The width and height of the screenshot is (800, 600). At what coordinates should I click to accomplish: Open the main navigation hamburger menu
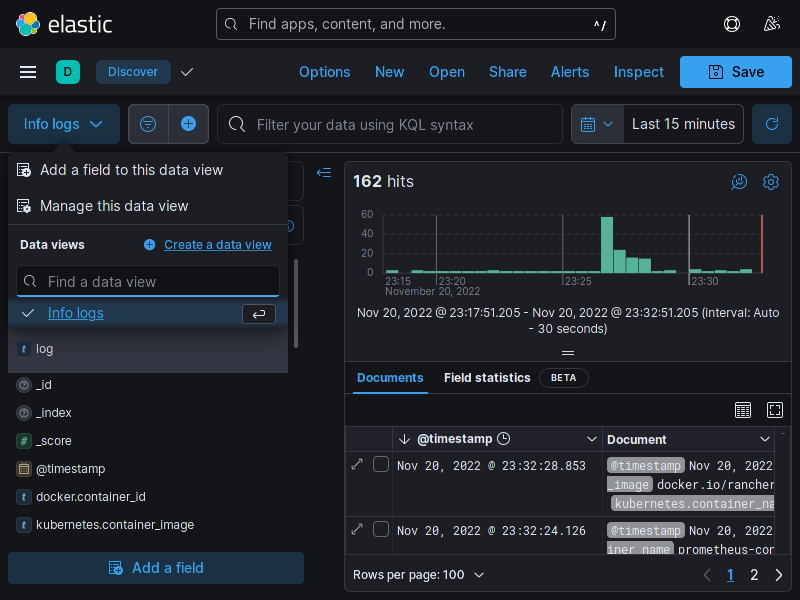27,72
